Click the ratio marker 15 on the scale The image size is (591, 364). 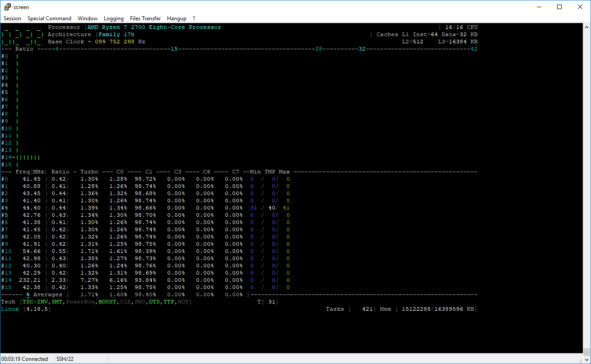[x=174, y=49]
